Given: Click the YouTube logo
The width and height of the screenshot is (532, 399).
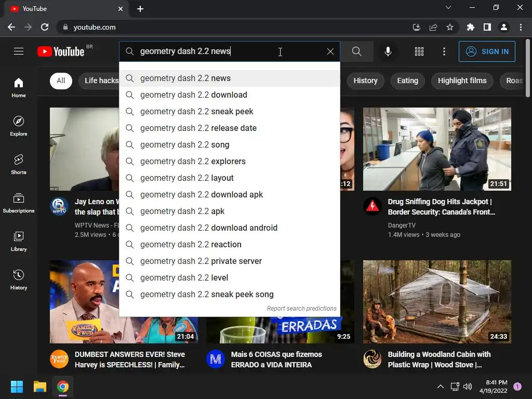Looking at the screenshot, I should [61, 51].
